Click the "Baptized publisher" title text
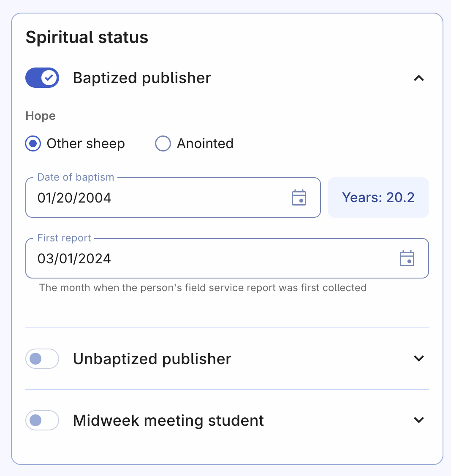 pos(142,78)
